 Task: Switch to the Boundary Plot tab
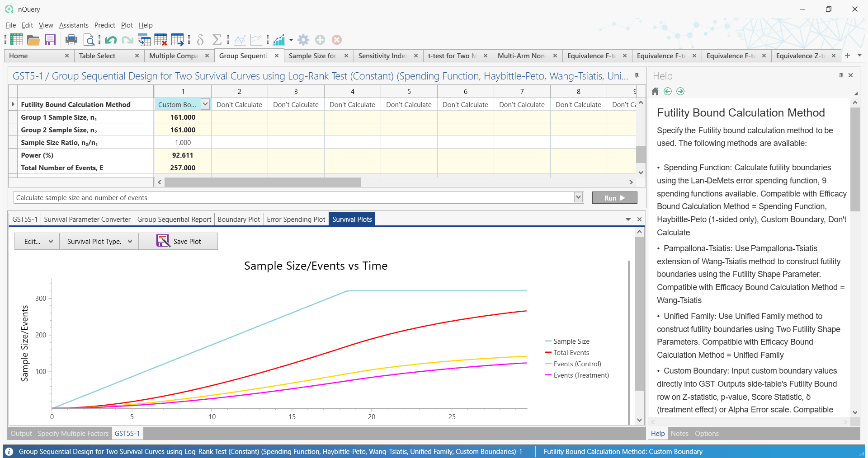(239, 219)
